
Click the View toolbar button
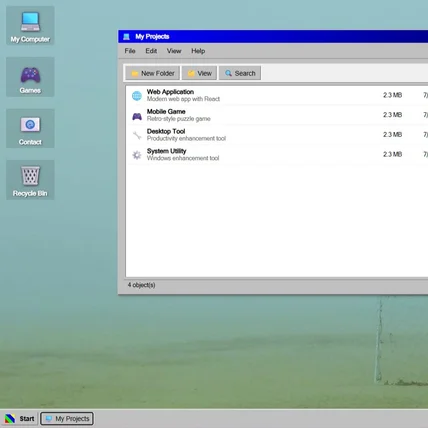click(199, 73)
